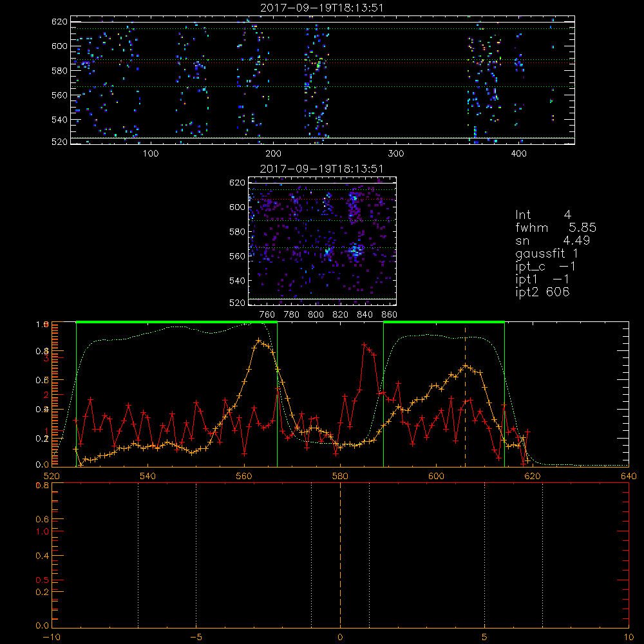Click the "200" x-axis label under the top image
The image size is (644, 644).
pos(273,154)
